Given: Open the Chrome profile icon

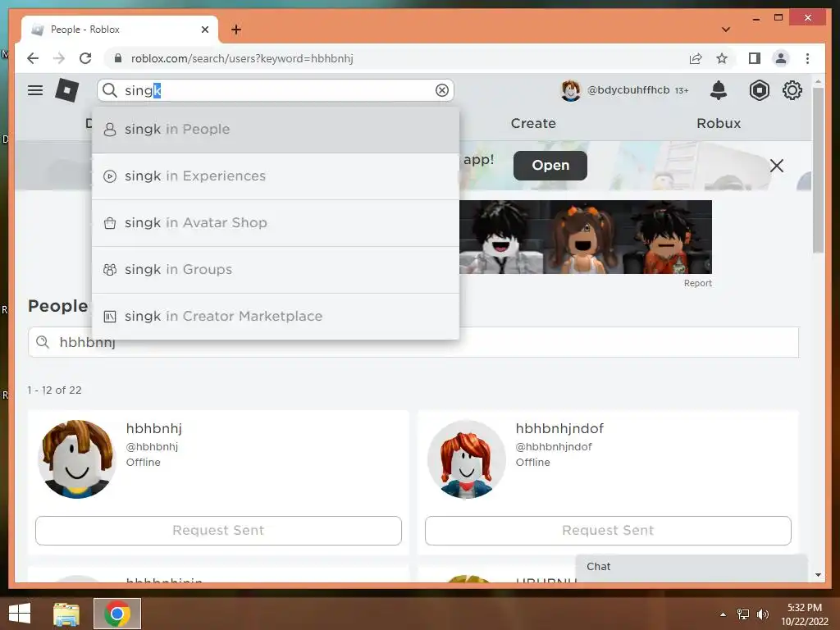Looking at the screenshot, I should pyautogui.click(x=781, y=58).
